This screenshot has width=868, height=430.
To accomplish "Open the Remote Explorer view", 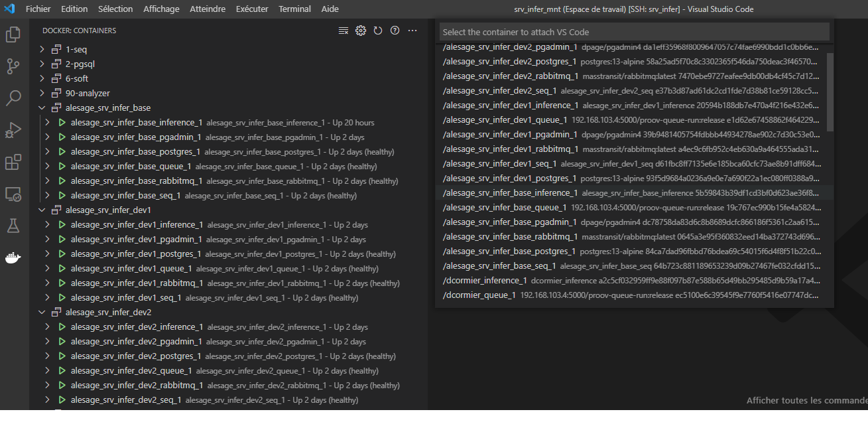I will [x=13, y=193].
